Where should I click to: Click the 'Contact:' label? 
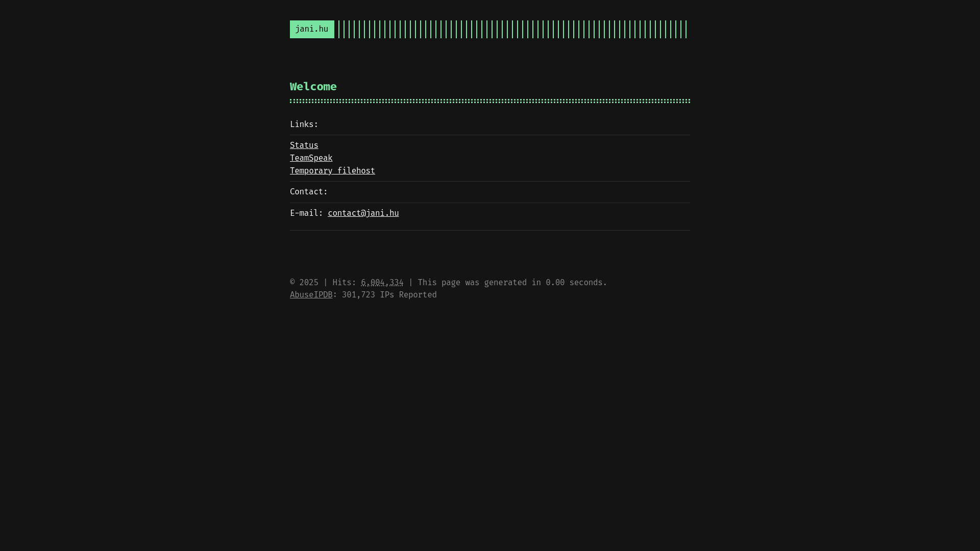309,192
